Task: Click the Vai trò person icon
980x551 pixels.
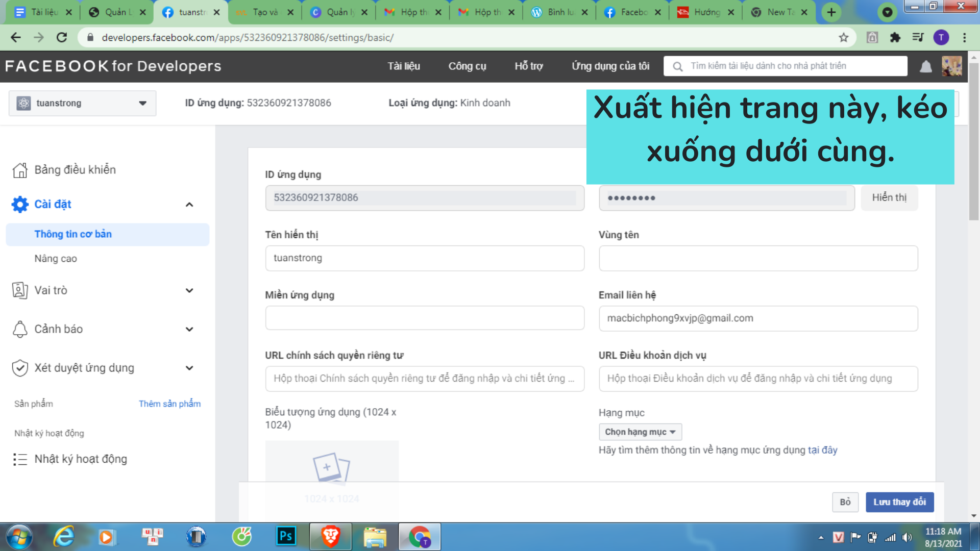Action: coord(20,290)
